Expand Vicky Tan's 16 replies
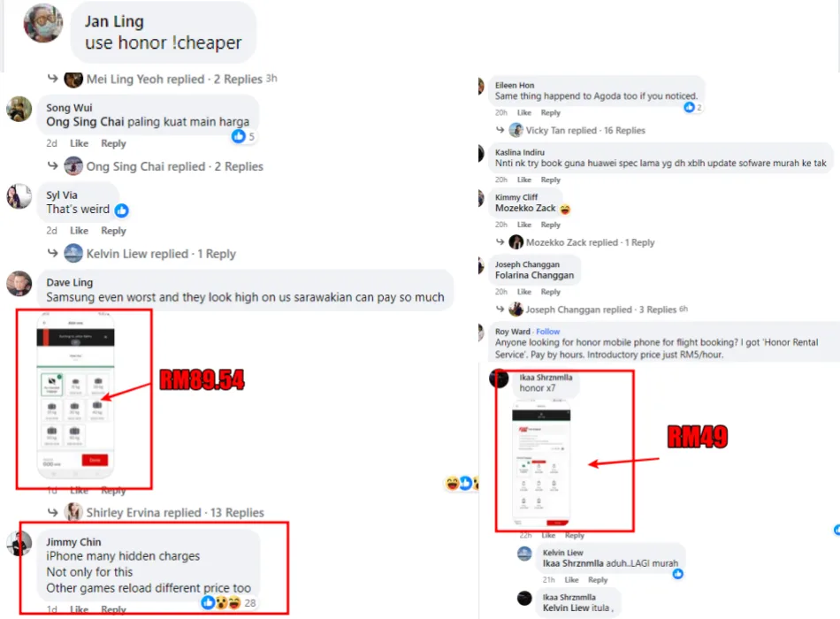840x619 pixels. coord(577,130)
